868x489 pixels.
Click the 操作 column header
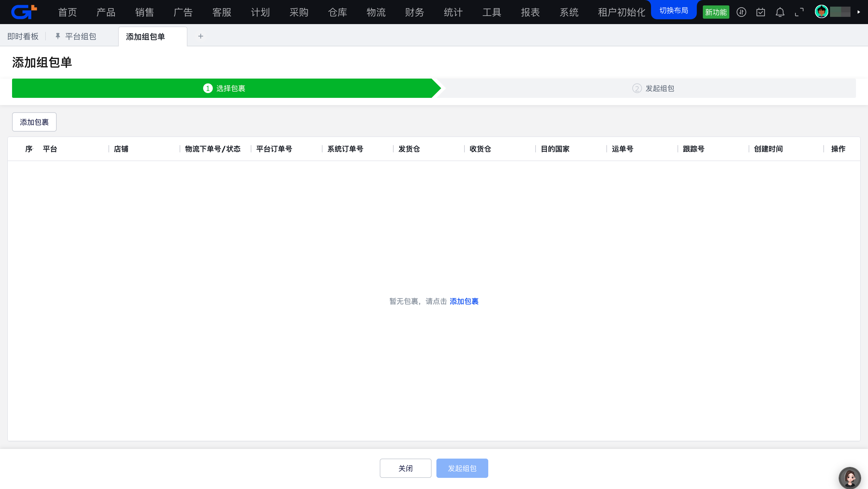[x=838, y=149]
